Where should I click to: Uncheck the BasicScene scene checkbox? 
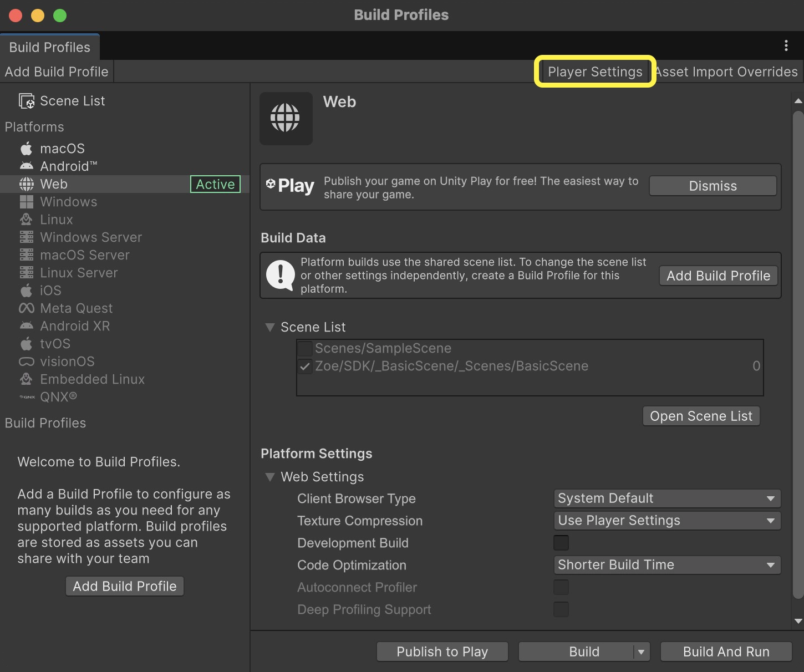point(305,366)
